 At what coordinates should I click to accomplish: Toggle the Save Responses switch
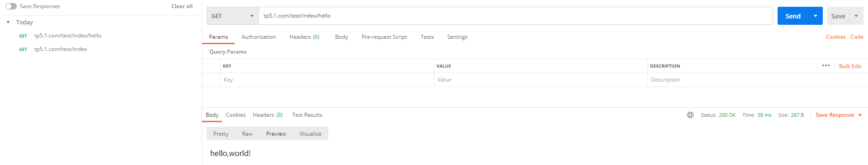click(x=11, y=6)
